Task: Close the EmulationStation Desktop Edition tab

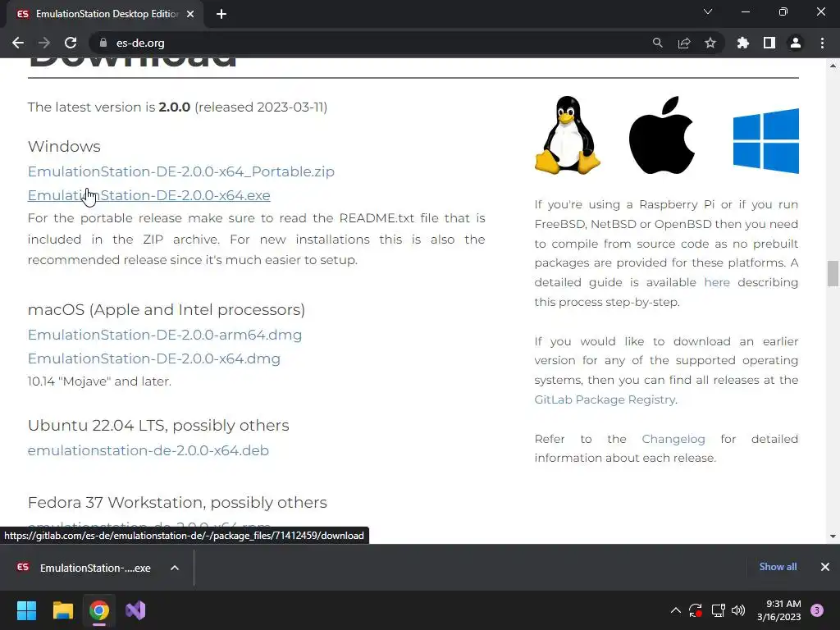Action: tap(190, 14)
